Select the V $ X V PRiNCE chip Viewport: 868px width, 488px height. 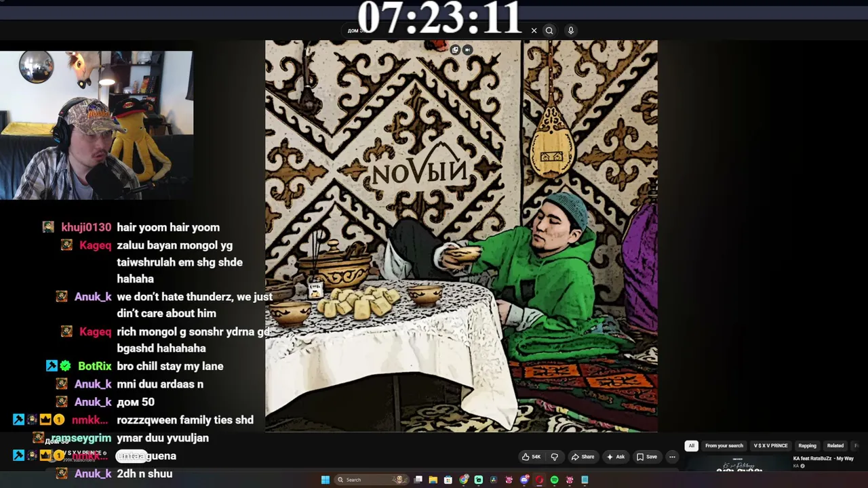pyautogui.click(x=770, y=446)
